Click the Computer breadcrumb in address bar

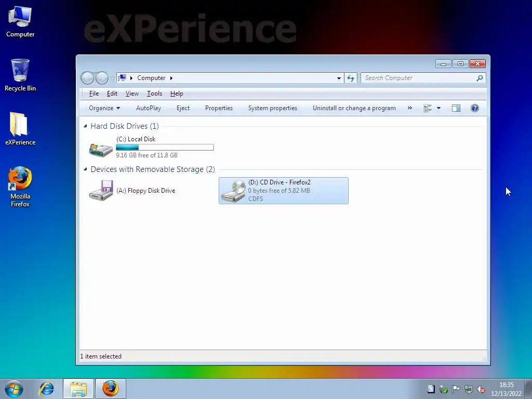coord(151,78)
